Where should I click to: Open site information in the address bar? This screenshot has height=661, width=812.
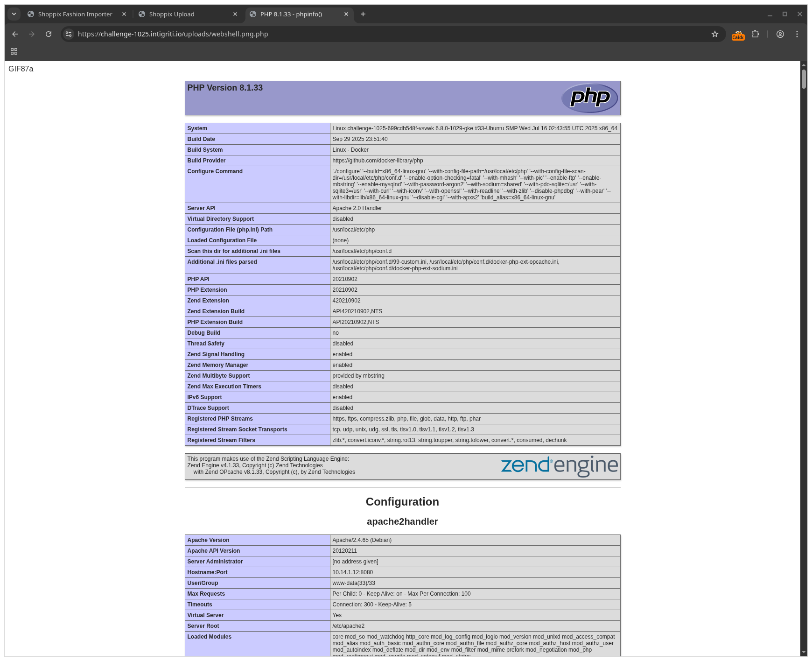click(68, 34)
